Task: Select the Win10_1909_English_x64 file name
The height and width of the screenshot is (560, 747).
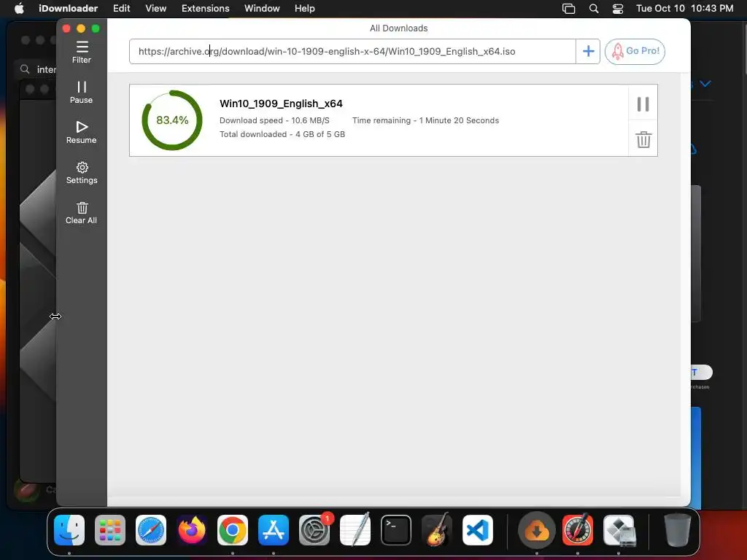Action: (x=281, y=104)
